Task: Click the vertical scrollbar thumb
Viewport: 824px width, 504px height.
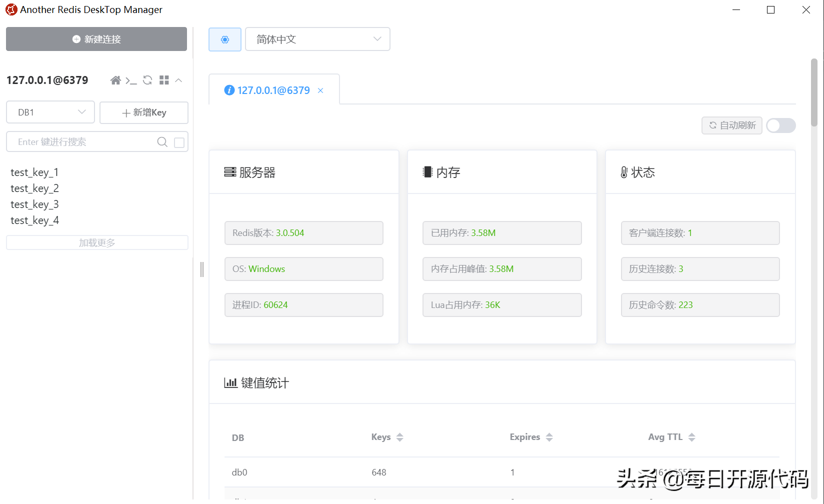Action: 814,92
